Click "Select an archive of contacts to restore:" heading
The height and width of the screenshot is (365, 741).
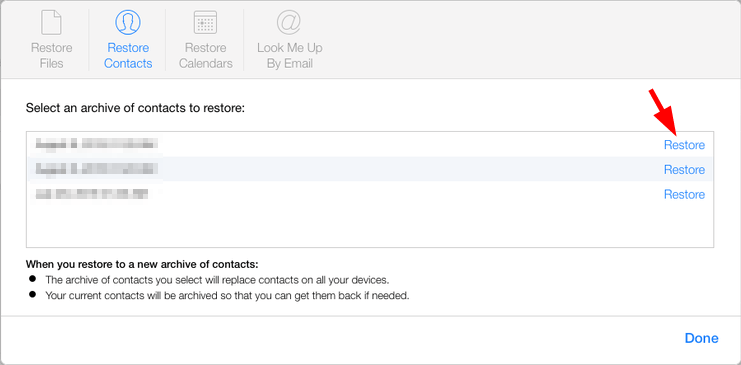pyautogui.click(x=136, y=108)
